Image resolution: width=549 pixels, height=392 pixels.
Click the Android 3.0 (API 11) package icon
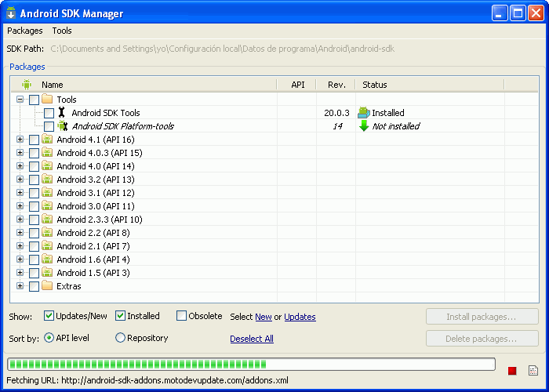47,205
